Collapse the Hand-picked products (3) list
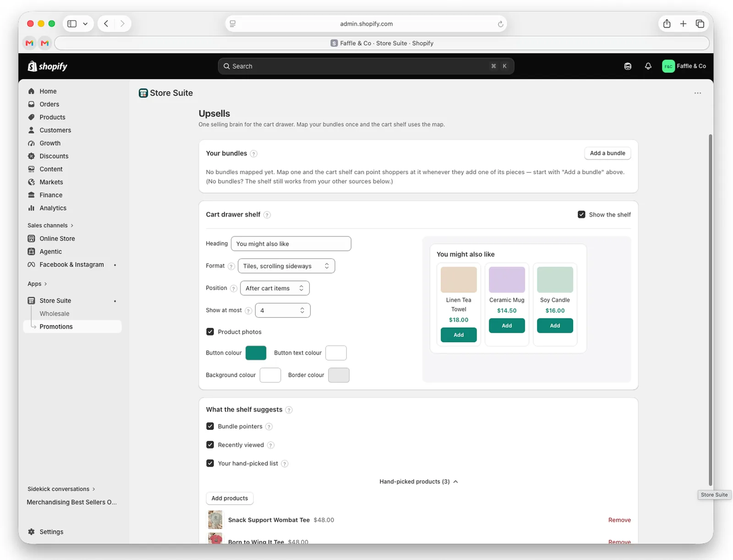This screenshot has width=733, height=560. point(418,482)
